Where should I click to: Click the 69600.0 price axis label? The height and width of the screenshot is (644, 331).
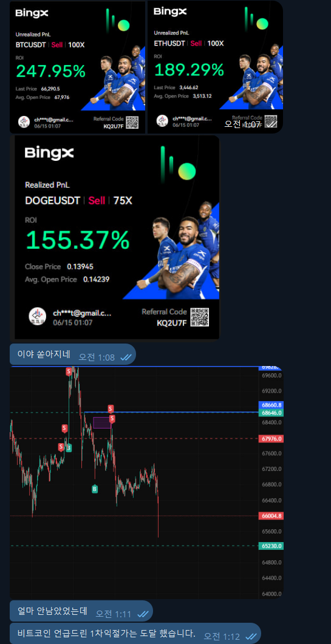(271, 375)
